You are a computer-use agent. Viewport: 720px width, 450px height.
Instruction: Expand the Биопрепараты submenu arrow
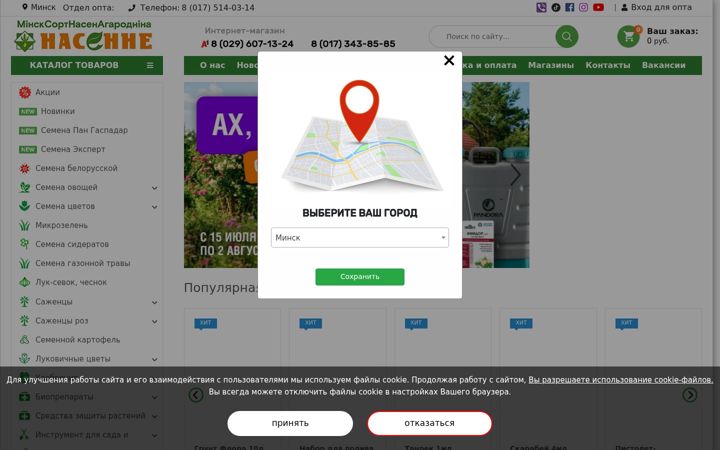tap(155, 397)
